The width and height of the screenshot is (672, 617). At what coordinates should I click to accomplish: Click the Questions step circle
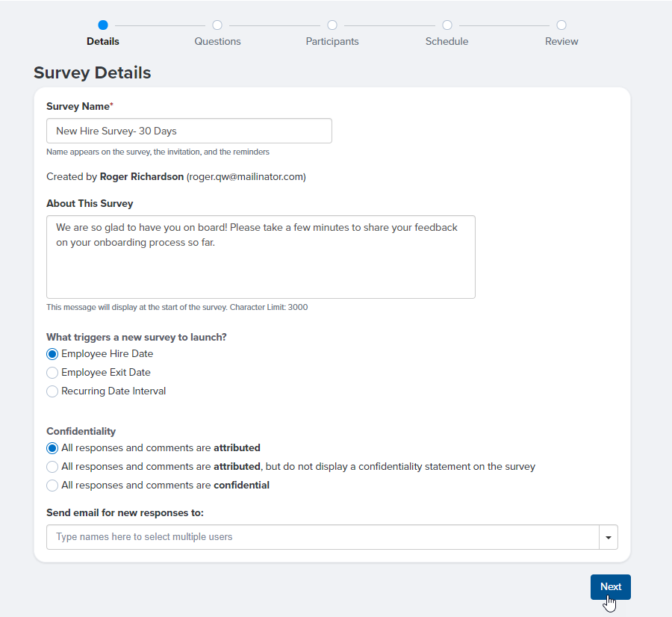click(x=217, y=25)
